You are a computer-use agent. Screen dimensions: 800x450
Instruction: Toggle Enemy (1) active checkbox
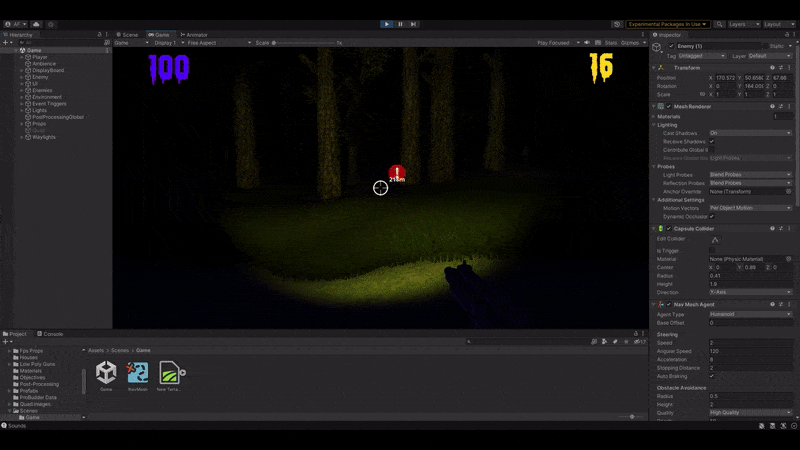[x=671, y=46]
